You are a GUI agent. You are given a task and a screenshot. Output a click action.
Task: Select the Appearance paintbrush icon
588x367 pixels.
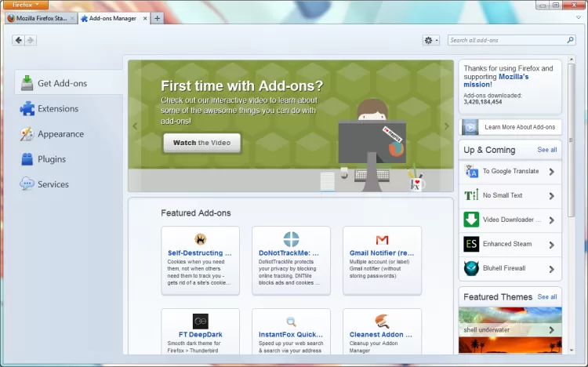[x=27, y=134]
